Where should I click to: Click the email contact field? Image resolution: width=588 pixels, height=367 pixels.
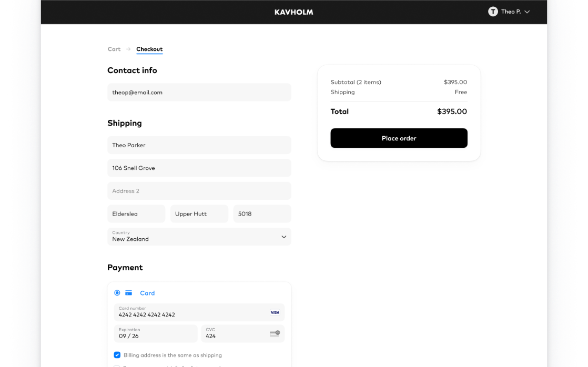[199, 93]
